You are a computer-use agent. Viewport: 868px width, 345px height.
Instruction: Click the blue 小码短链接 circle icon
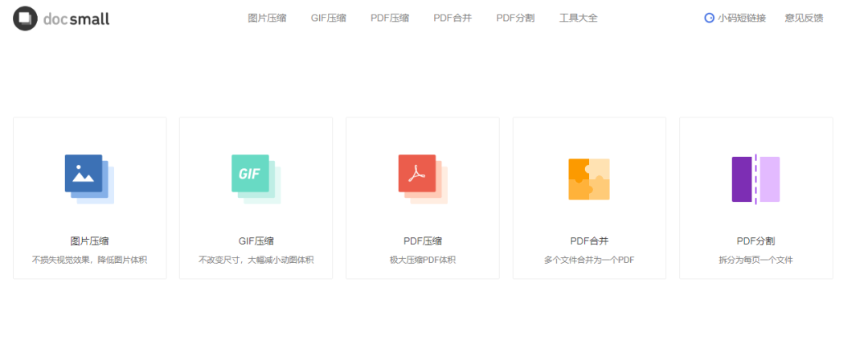point(709,18)
